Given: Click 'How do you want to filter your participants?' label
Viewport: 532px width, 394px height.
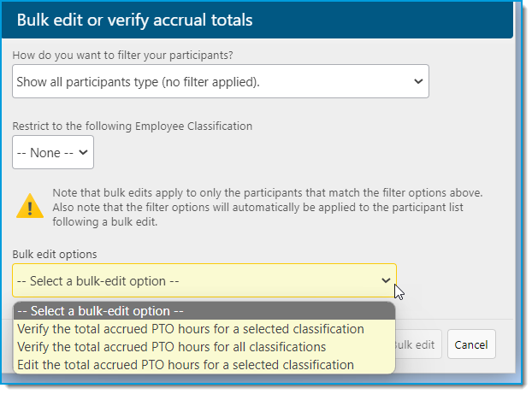Looking at the screenshot, I should coord(122,55).
